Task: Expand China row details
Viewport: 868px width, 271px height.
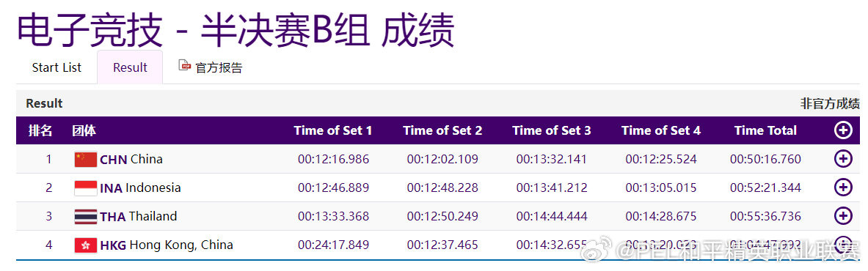Action: click(x=842, y=159)
